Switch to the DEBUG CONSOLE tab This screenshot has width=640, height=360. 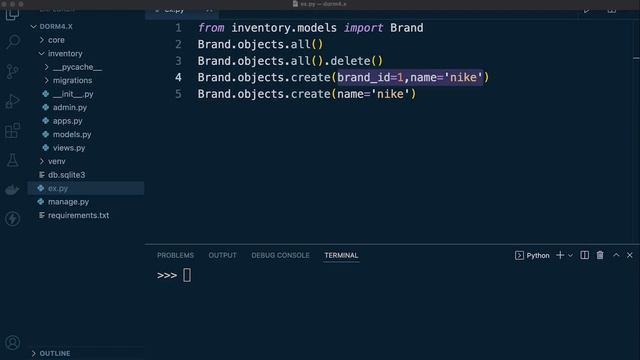[x=280, y=256]
